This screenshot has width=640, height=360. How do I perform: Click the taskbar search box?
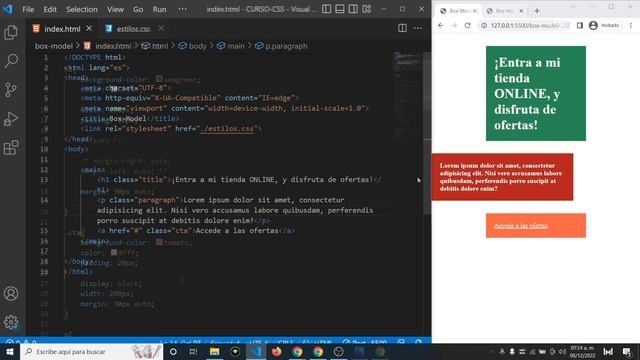(x=91, y=351)
